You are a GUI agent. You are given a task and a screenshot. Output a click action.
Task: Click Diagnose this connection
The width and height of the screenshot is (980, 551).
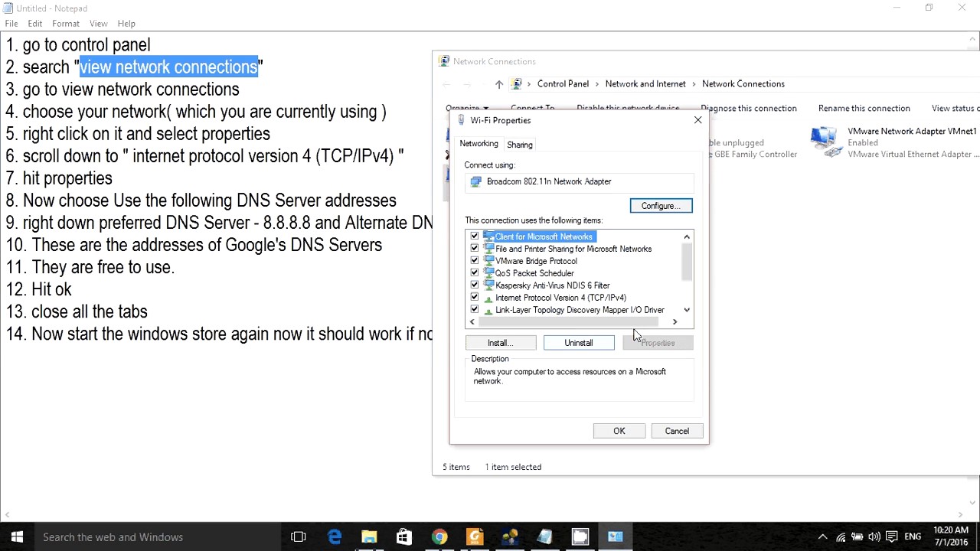click(x=748, y=109)
